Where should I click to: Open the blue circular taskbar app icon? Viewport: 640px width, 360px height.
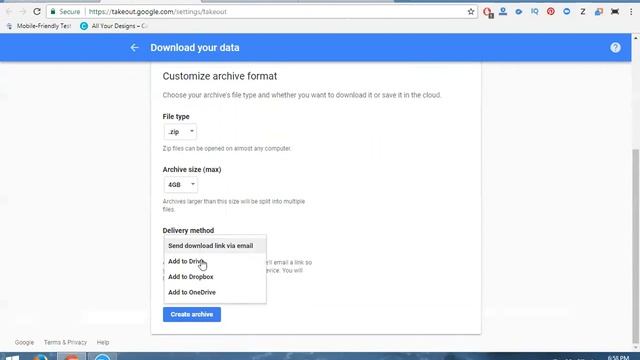(102, 357)
